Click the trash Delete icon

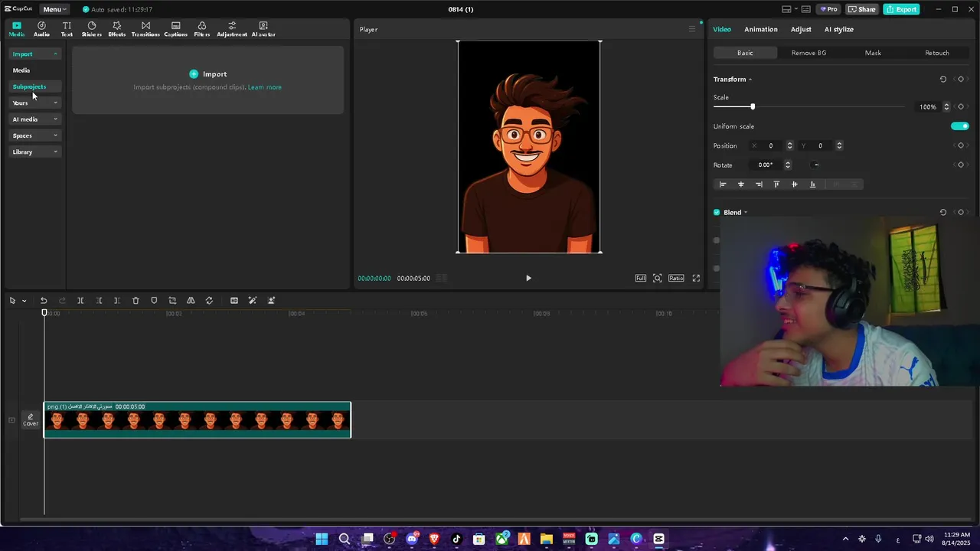[x=136, y=301]
